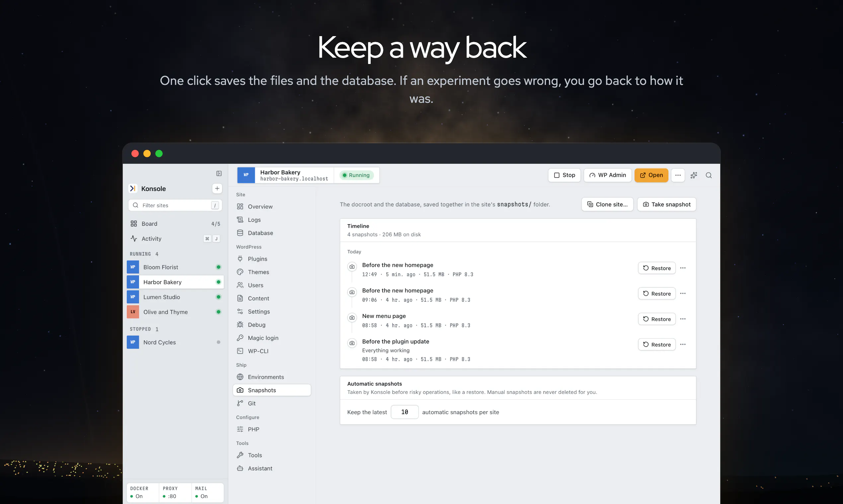This screenshot has width=843, height=504.
Task: Open options for Before the plugin update snapshot
Action: [x=683, y=345]
